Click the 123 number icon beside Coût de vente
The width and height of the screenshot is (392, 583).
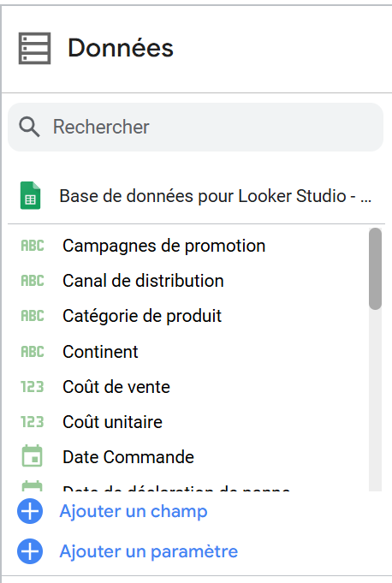pyautogui.click(x=33, y=387)
